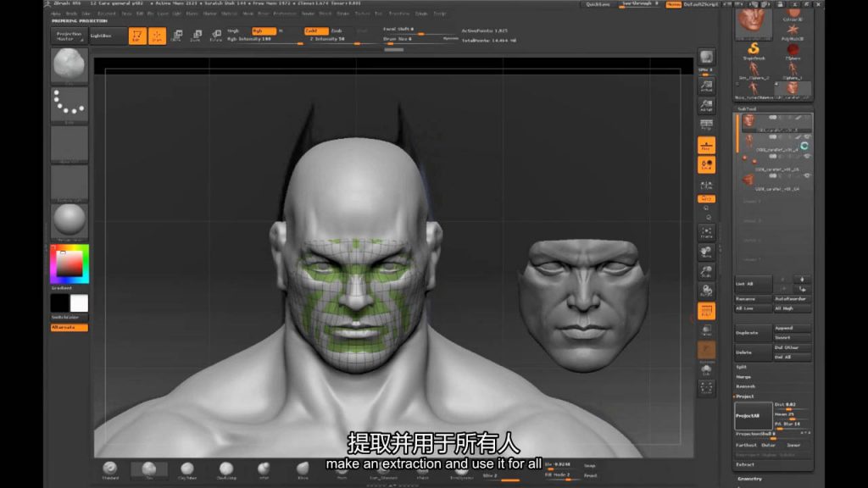This screenshot has height=488, width=868.
Task: Select the first subtool face thumbnail
Action: click(748, 121)
